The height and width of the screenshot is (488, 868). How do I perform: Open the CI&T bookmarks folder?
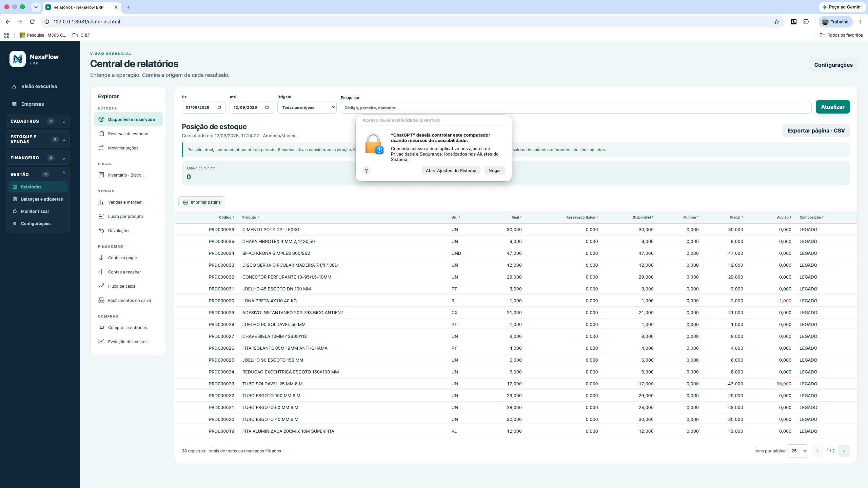pos(81,35)
